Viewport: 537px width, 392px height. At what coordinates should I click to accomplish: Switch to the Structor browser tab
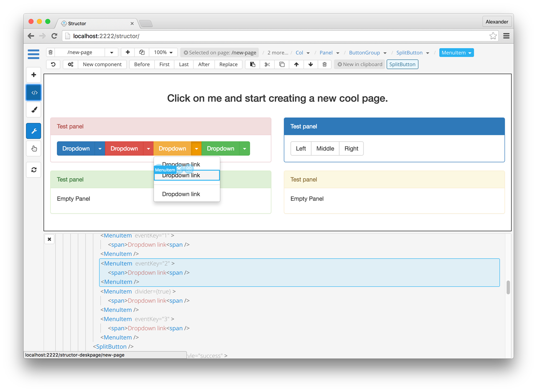coord(96,23)
